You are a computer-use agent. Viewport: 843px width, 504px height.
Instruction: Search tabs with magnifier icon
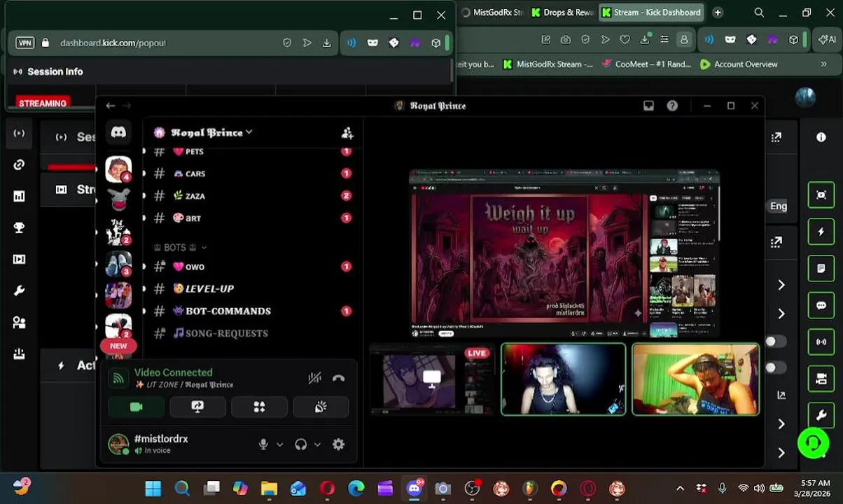759,13
